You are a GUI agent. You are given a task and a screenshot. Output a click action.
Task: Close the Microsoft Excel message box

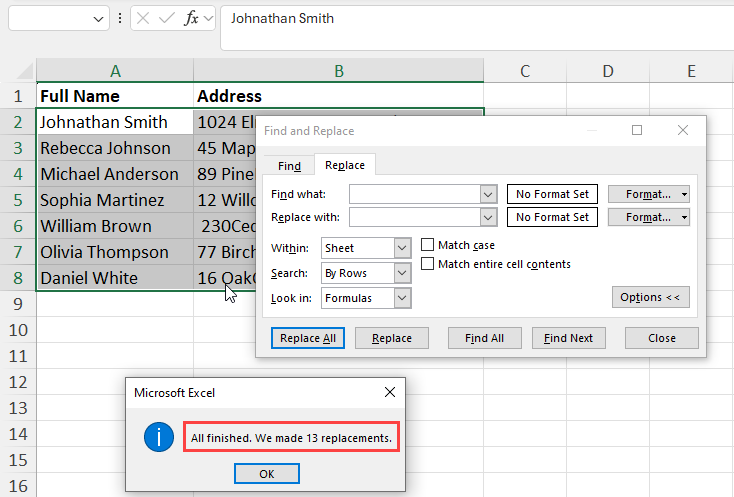point(387,393)
